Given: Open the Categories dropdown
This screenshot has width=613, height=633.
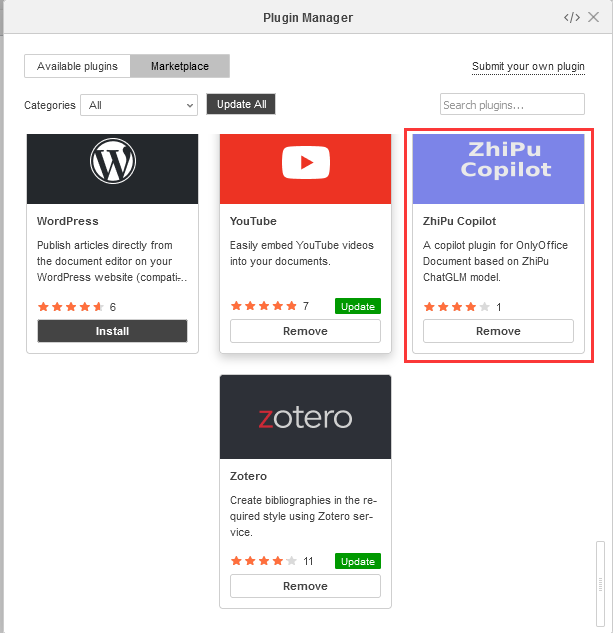Looking at the screenshot, I should point(139,105).
